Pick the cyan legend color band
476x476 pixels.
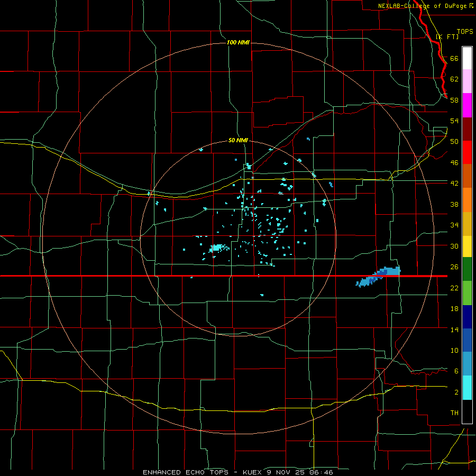click(x=467, y=387)
